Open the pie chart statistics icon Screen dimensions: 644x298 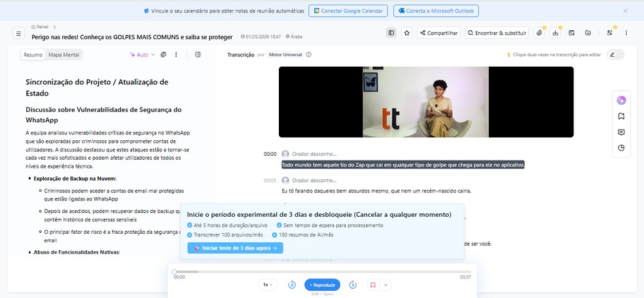[621, 148]
